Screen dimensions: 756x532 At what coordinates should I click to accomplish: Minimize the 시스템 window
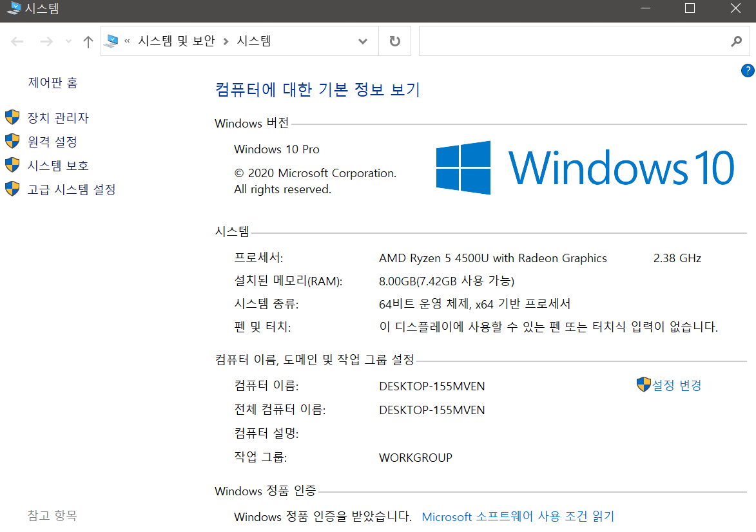click(x=646, y=8)
